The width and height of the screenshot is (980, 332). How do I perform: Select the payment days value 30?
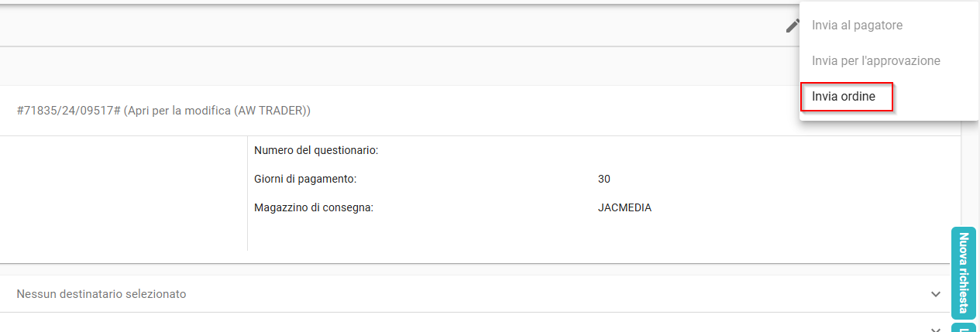[604, 179]
